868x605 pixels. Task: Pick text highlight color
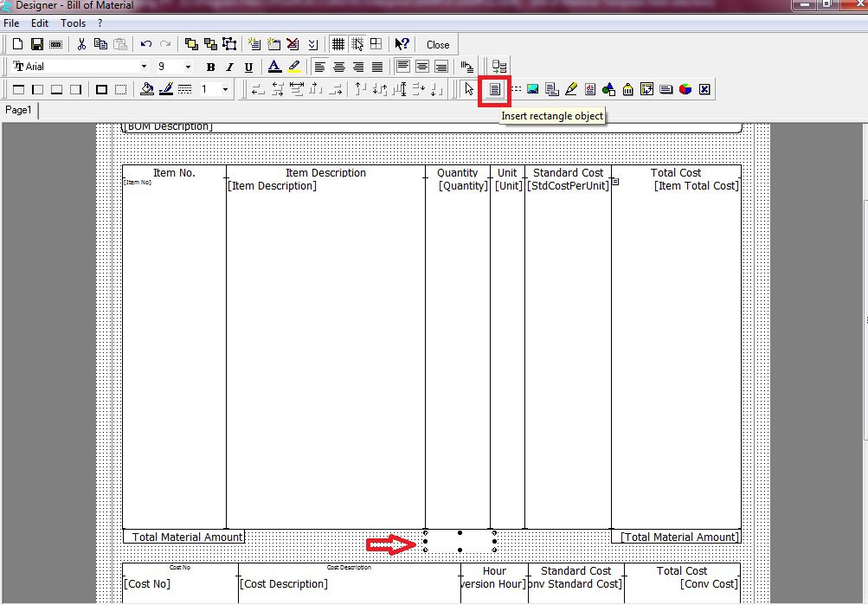pyautogui.click(x=294, y=67)
